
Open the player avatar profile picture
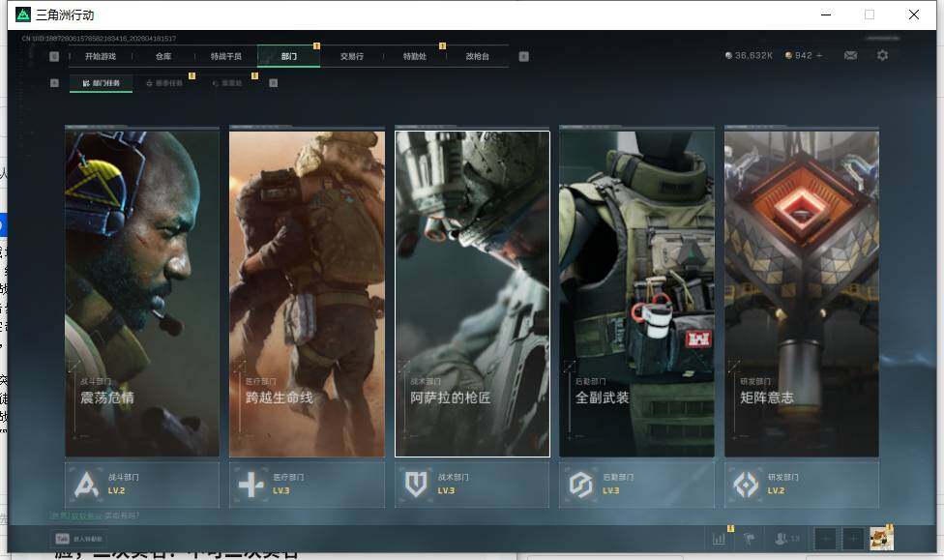[x=881, y=539]
